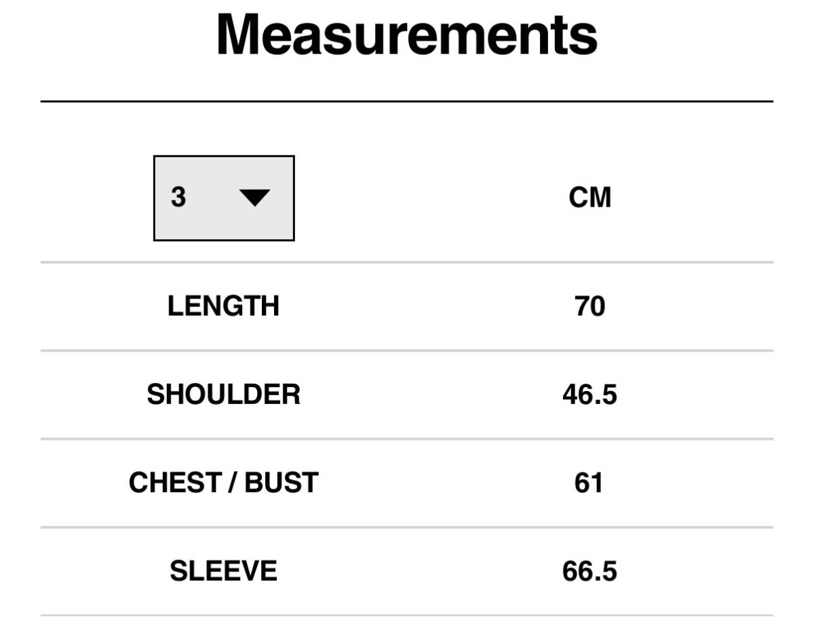Select the SHOULDER row label
The height and width of the screenshot is (644, 814).
click(x=224, y=395)
